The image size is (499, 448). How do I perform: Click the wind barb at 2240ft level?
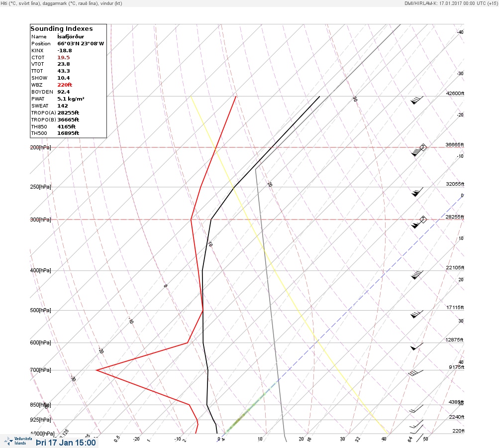tap(417, 424)
